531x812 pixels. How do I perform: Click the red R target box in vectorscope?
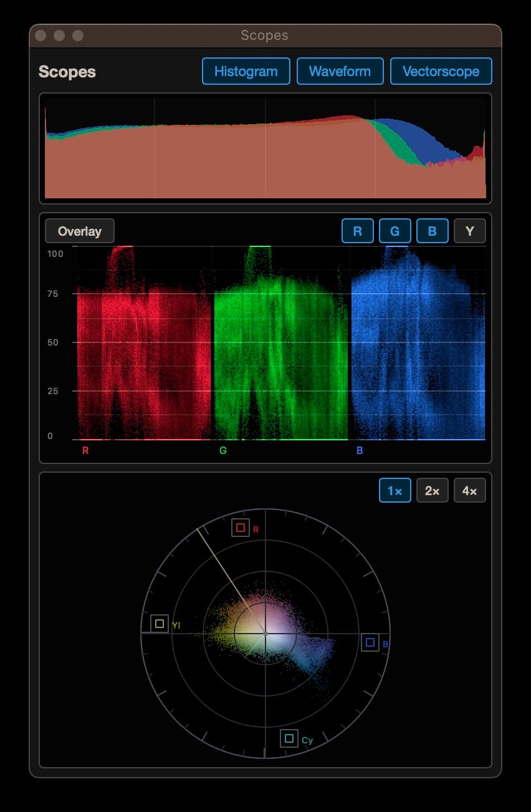click(241, 528)
